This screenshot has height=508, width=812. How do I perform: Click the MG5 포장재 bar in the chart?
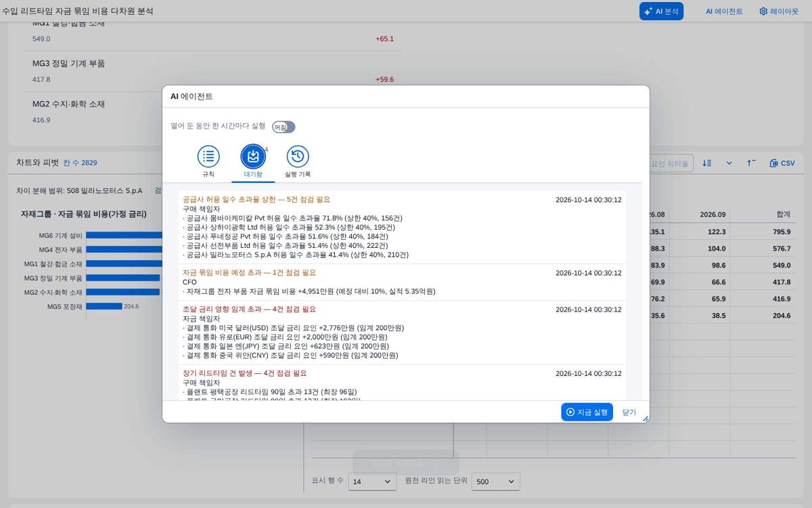104,306
